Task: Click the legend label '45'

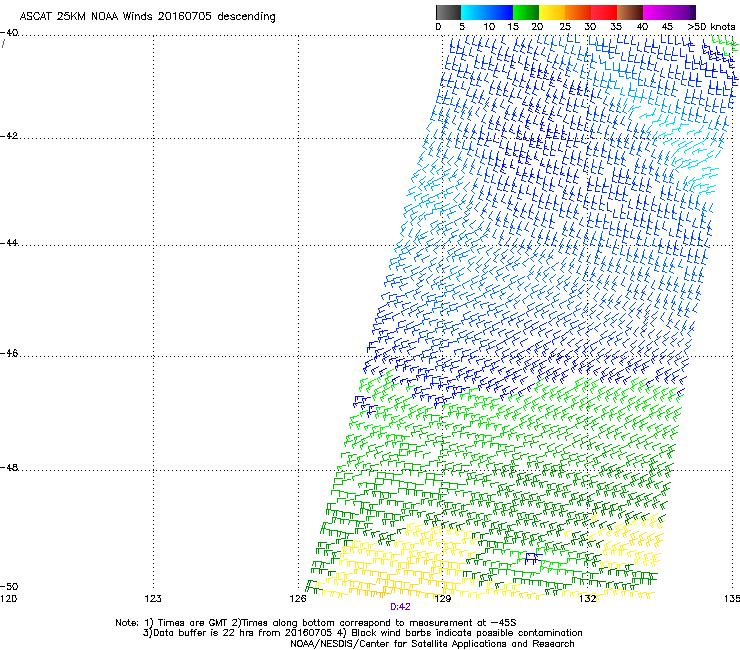Action: (x=667, y=27)
